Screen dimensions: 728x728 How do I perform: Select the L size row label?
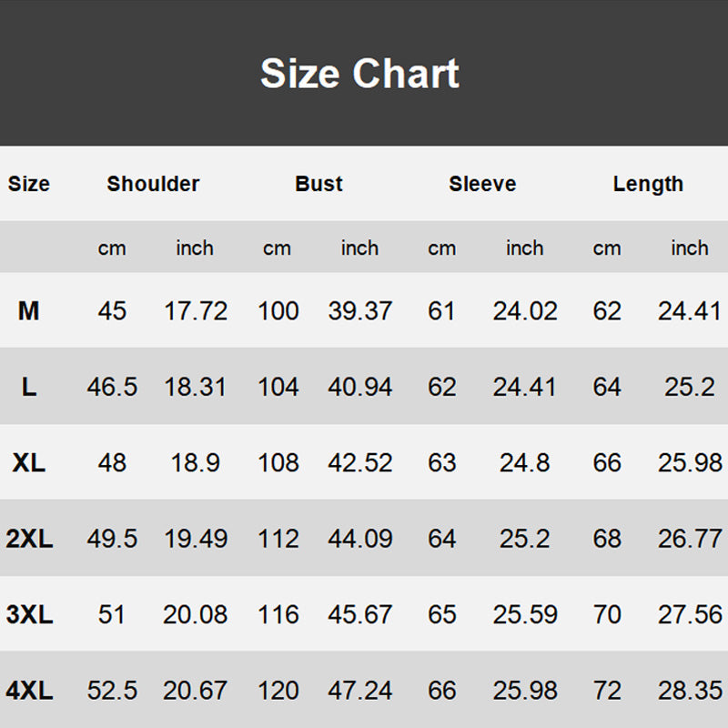29,387
